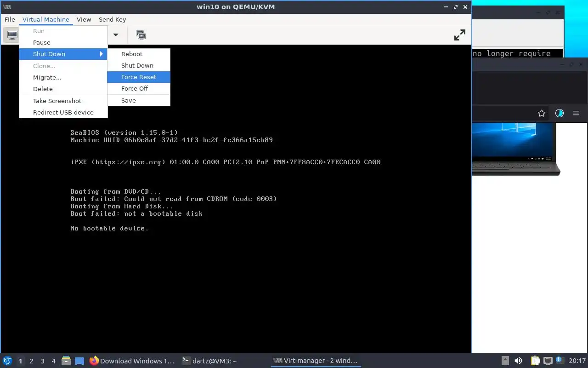The image size is (588, 368).
Task: Select Force Reset option
Action: pos(139,77)
